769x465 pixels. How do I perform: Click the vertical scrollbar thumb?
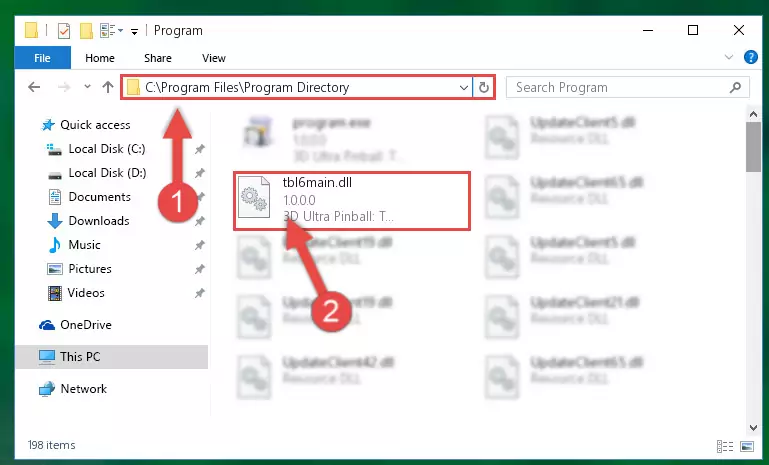pyautogui.click(x=753, y=147)
